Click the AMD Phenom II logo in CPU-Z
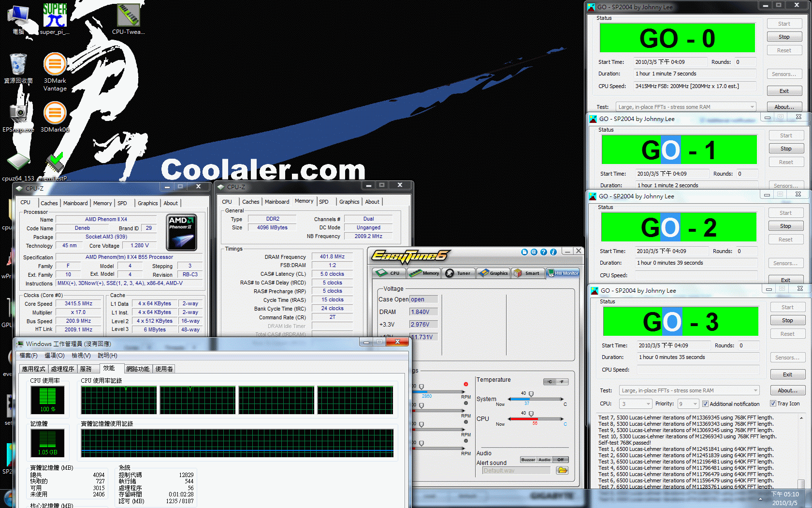The height and width of the screenshot is (508, 812). click(181, 232)
